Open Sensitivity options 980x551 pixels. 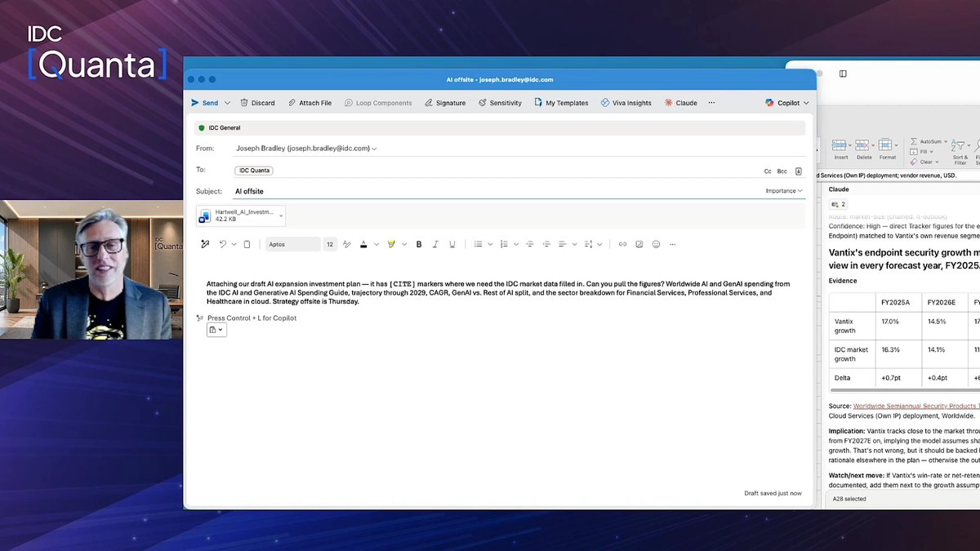(x=500, y=103)
